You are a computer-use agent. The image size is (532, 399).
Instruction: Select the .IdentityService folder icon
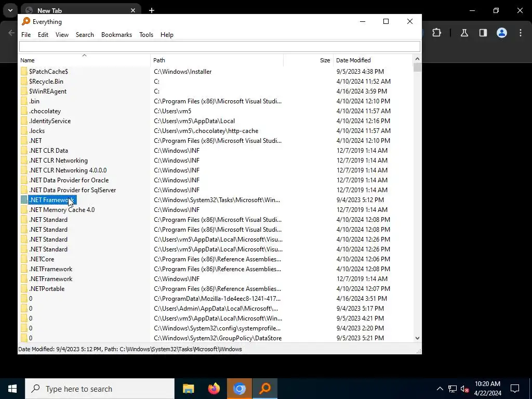[x=24, y=121]
